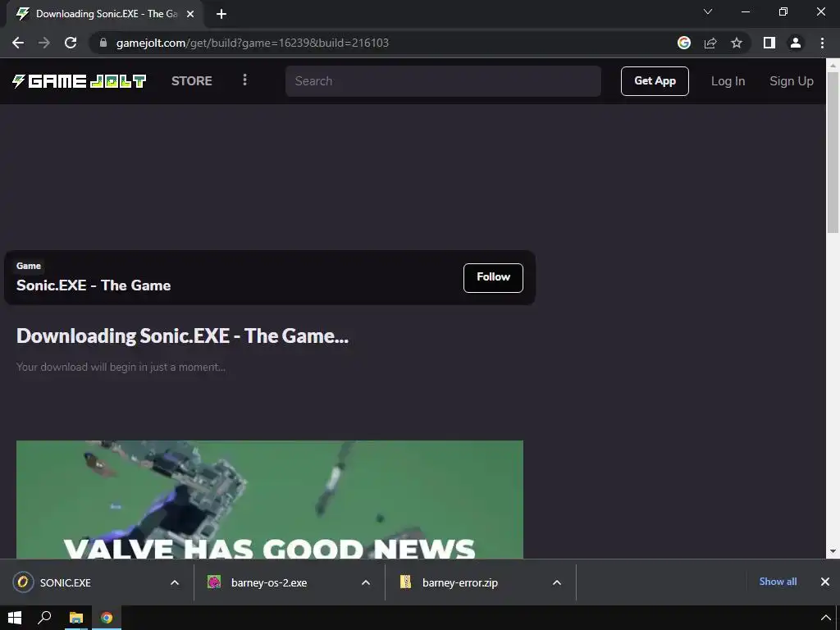Click the Log In link
Screen dimensions: 840x630
[x=728, y=81]
